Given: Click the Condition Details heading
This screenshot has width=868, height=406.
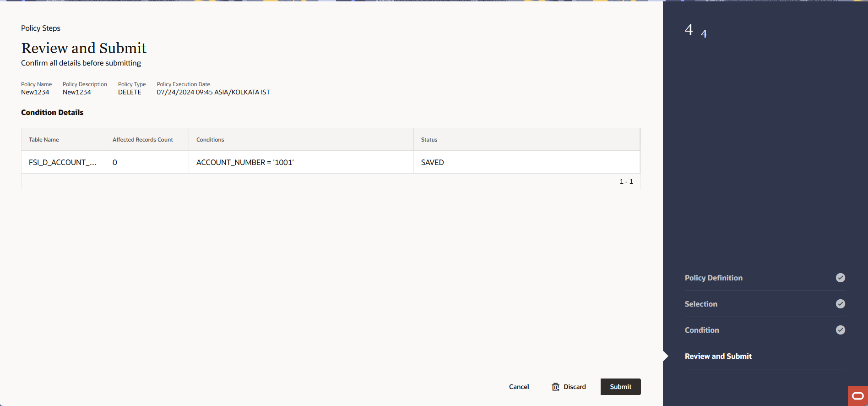Looking at the screenshot, I should (x=52, y=112).
